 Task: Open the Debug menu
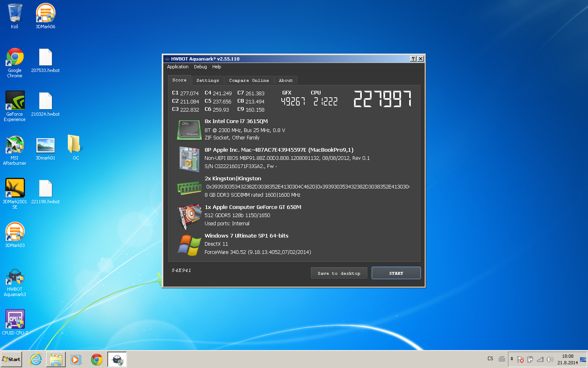point(200,67)
